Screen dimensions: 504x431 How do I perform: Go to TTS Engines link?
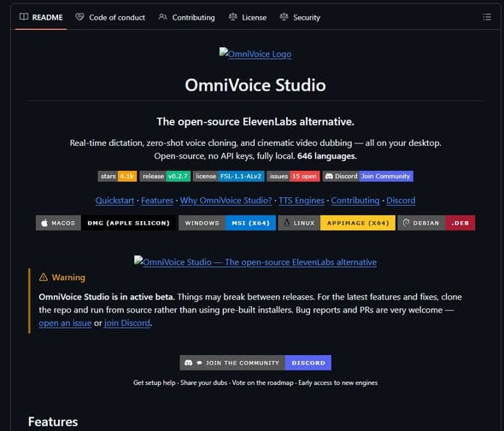pyautogui.click(x=302, y=201)
